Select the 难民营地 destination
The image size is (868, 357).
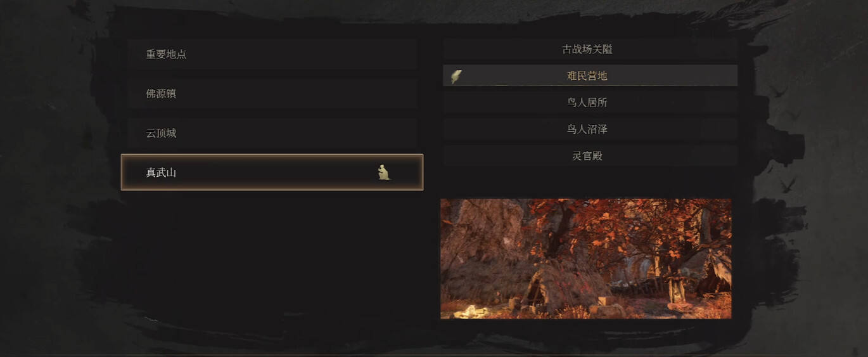590,75
